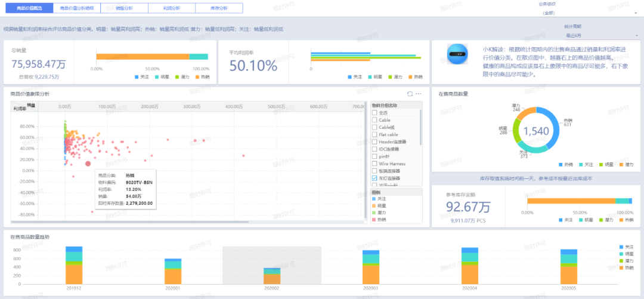
Task: Click the refresh icon on the quadrant chart
Action: coord(410,94)
